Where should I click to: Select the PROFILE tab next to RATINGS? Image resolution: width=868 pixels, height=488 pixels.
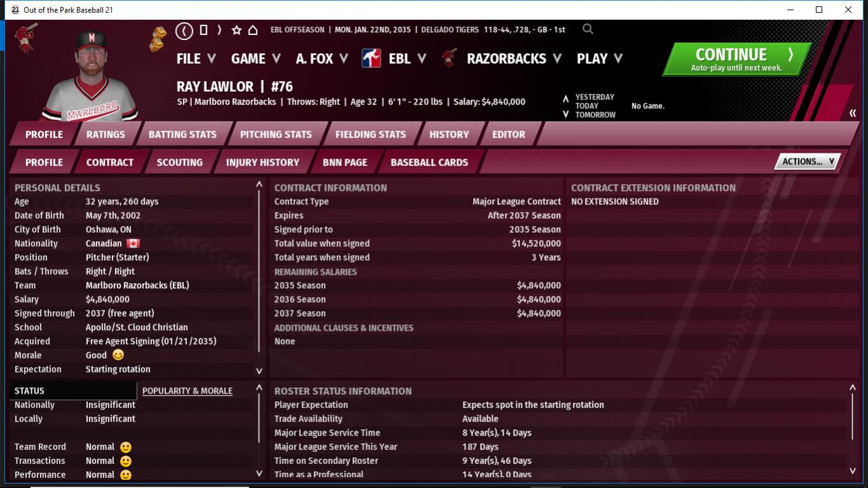[x=44, y=134]
